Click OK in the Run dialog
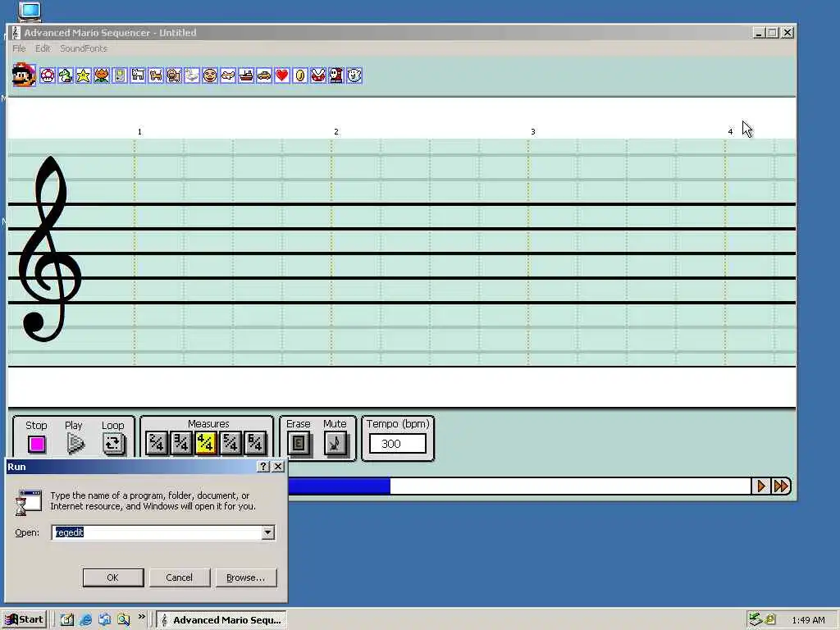Image resolution: width=840 pixels, height=630 pixels. [x=113, y=577]
